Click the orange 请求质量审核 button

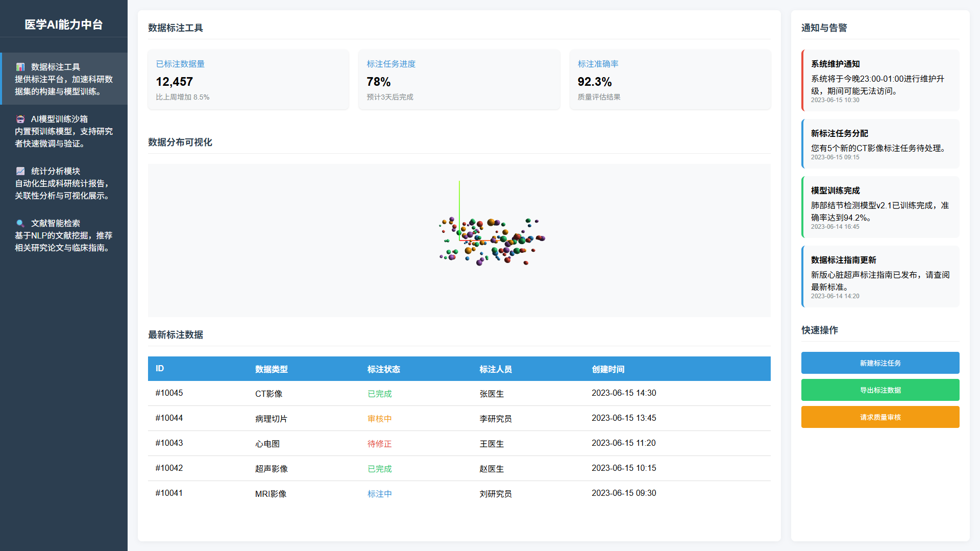(x=880, y=417)
